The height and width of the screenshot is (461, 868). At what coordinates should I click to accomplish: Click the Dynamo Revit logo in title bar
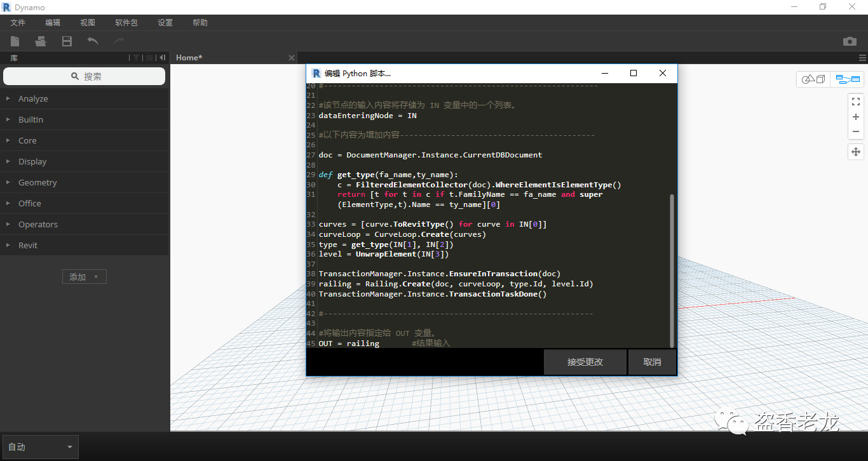7,7
